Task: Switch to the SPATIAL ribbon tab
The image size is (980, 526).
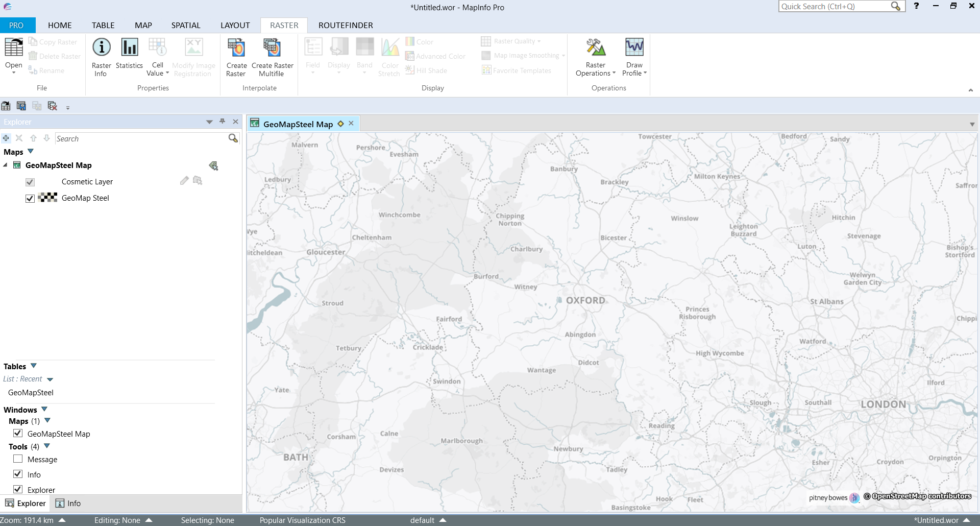Action: pyautogui.click(x=186, y=25)
